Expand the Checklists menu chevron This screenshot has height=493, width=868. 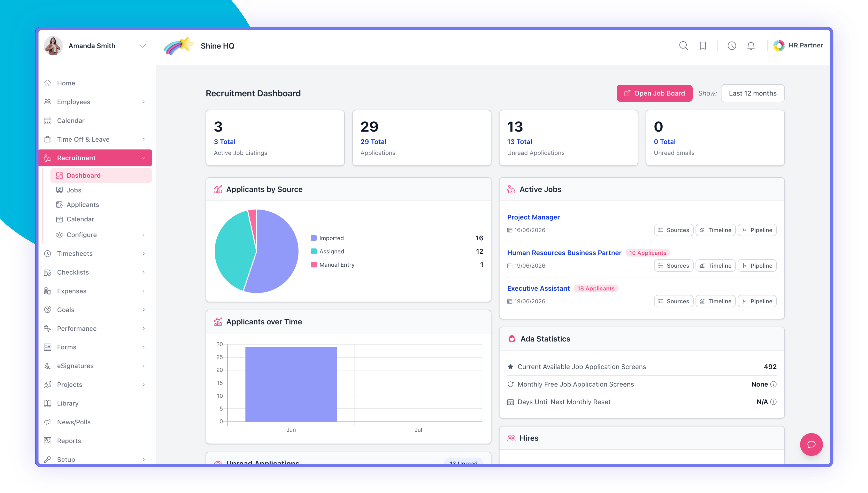(x=144, y=272)
